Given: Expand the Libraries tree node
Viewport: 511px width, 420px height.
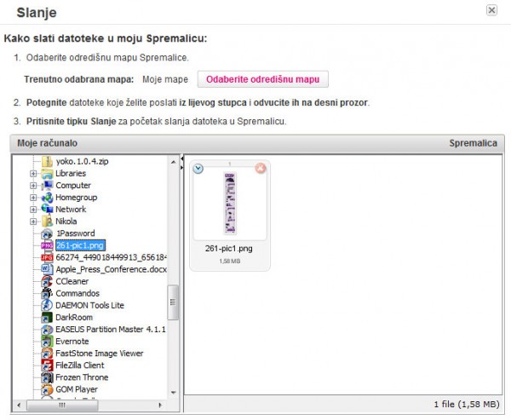Looking at the screenshot, I should coord(33,174).
